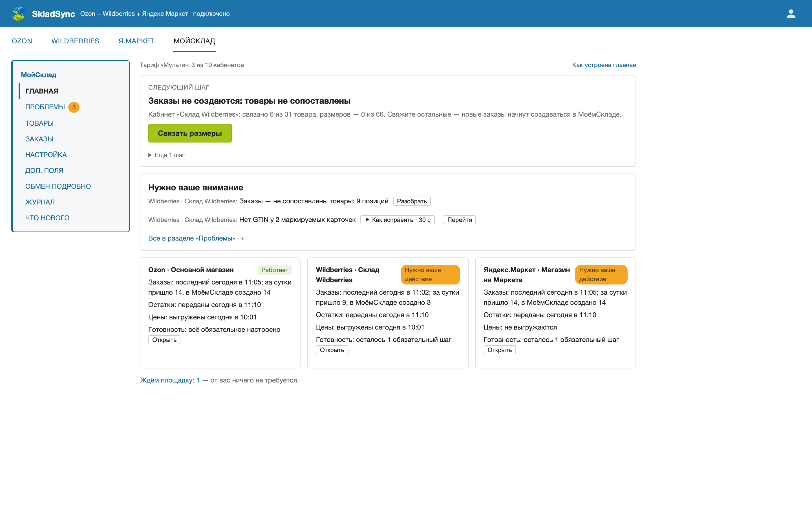Screen dimensions: 812x507
Task: Go to ЗАКАЗЫ in sidebar
Action: click(x=39, y=139)
